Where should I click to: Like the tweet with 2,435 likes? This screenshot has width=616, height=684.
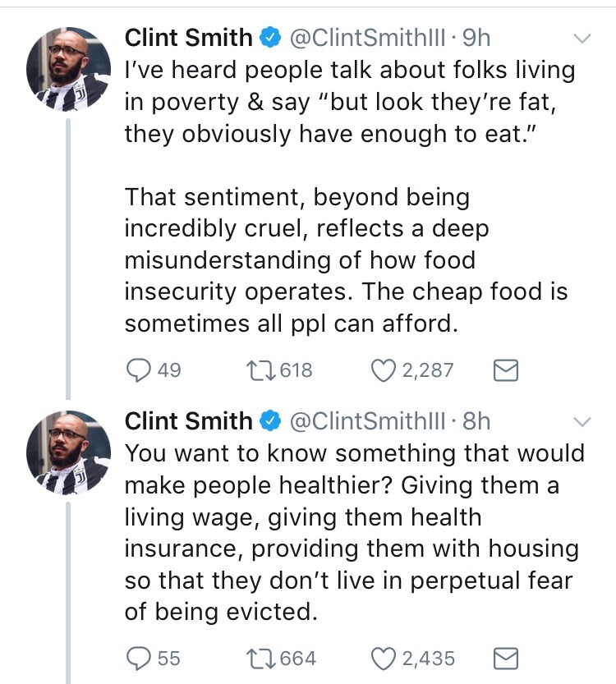click(385, 658)
